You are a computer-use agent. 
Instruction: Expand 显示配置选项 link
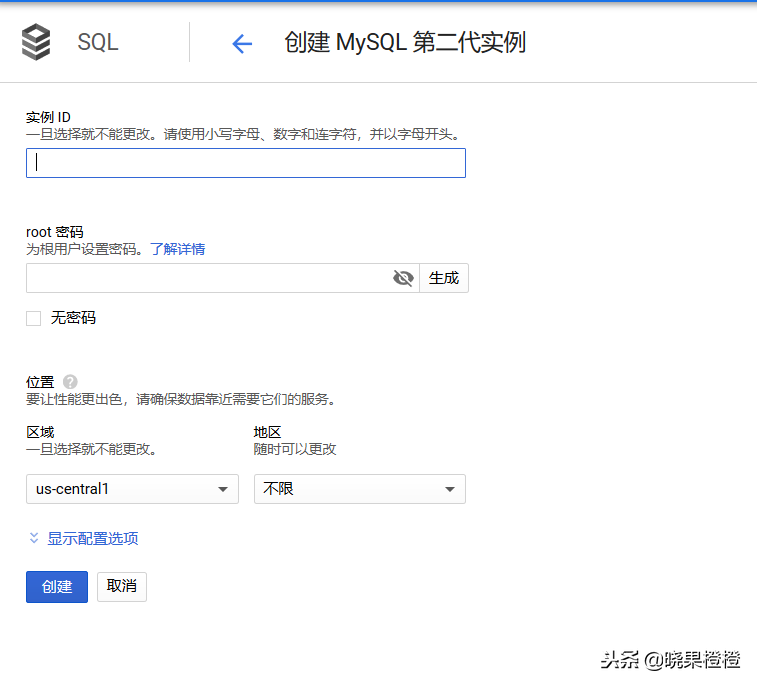pos(93,538)
